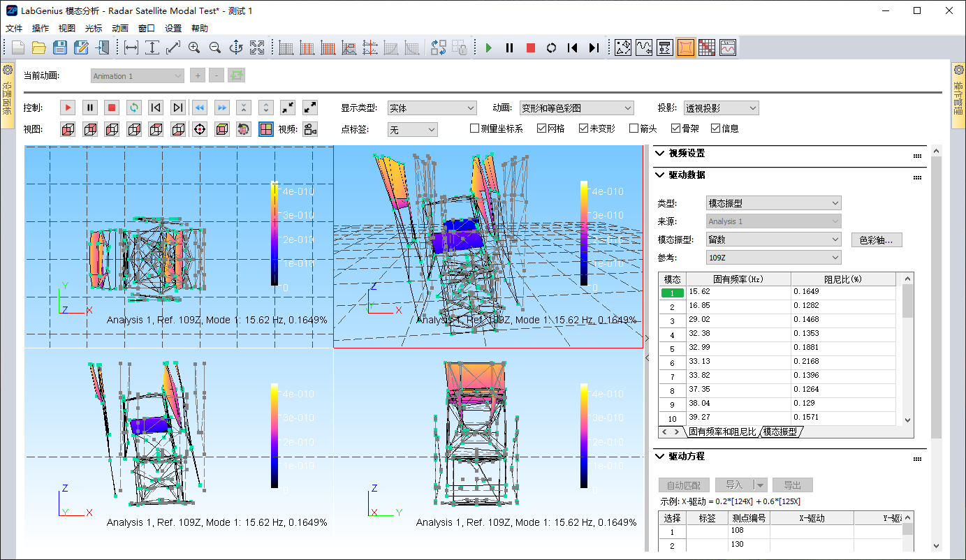Screen dimensions: 966x560
Task: Open the 操作管理 side panel tab
Action: tap(958, 95)
